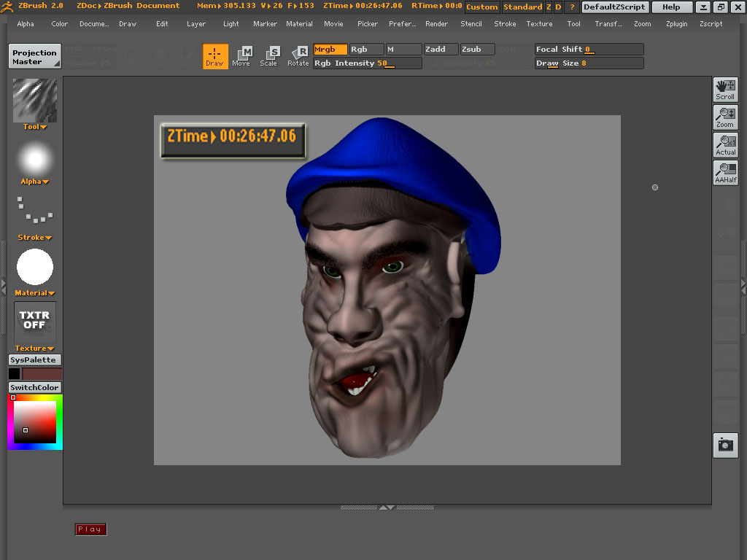Click the Scroll canvas icon
747x560 pixels.
[725, 90]
